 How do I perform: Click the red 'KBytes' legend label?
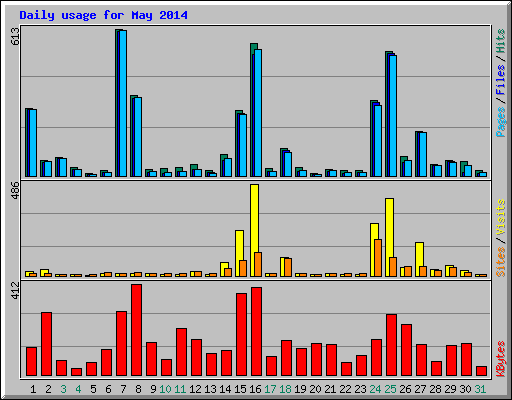point(501,359)
